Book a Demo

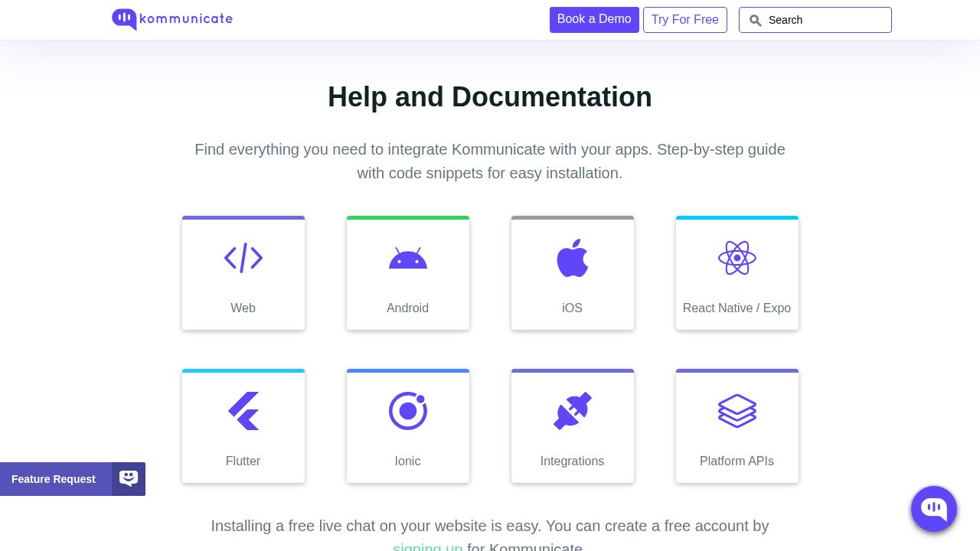(x=594, y=20)
